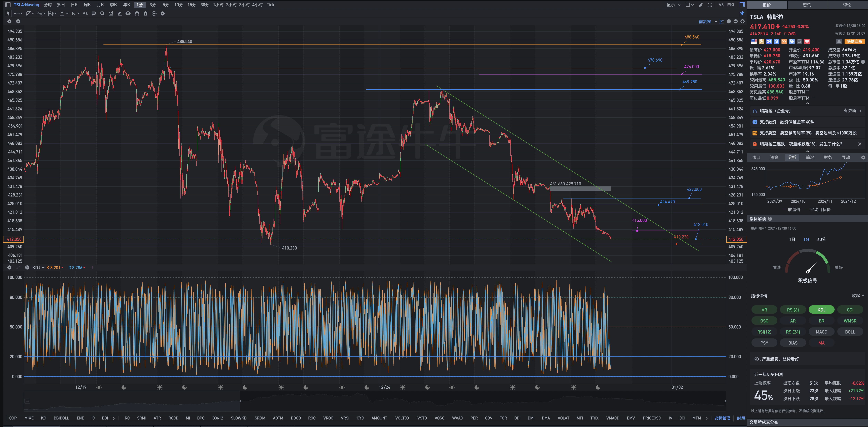Select the Aa text annotation tool

point(85,13)
